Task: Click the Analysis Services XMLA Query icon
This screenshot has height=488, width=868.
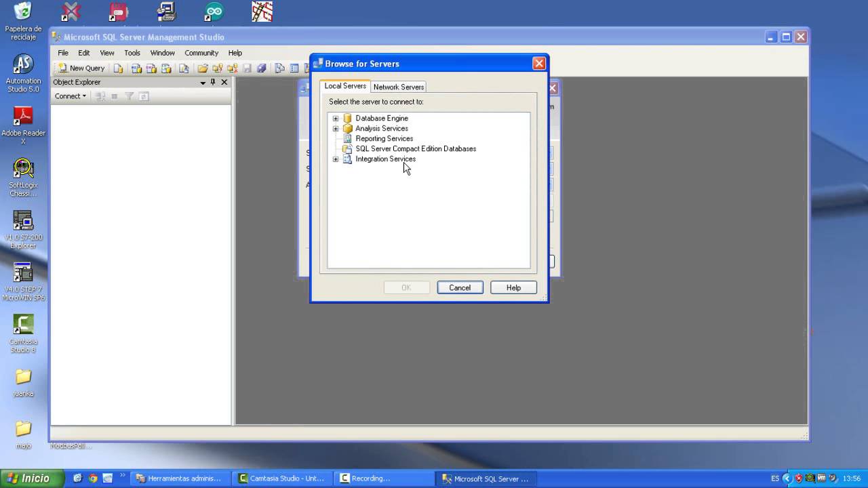Action: coord(166,68)
